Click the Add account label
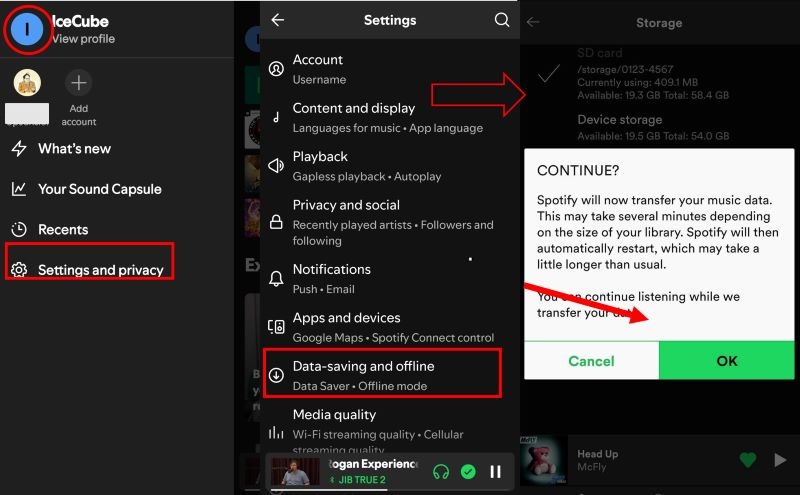The width and height of the screenshot is (800, 495). (x=79, y=115)
